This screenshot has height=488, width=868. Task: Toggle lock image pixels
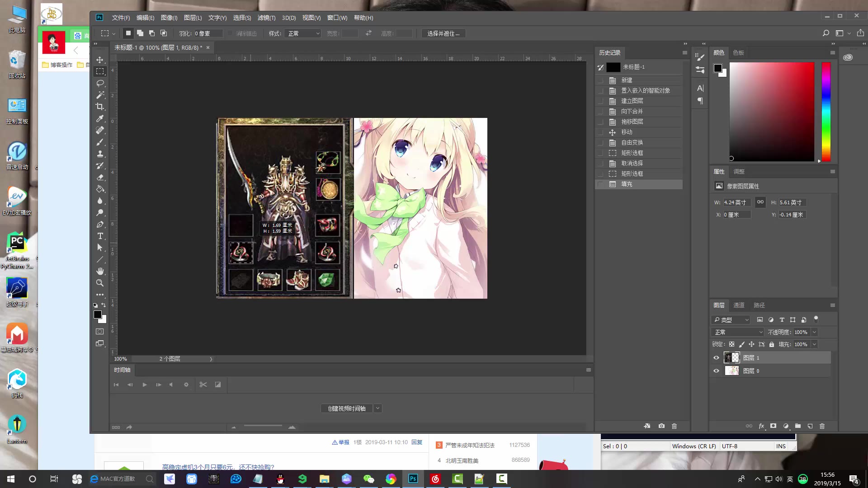click(741, 344)
